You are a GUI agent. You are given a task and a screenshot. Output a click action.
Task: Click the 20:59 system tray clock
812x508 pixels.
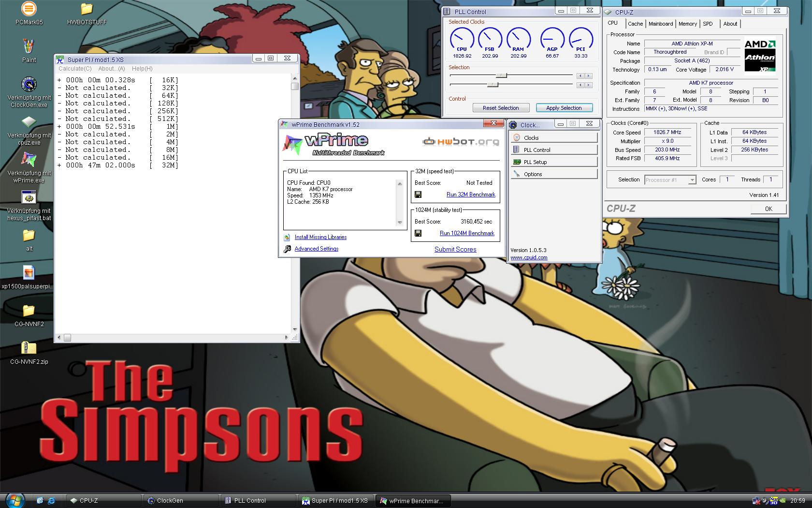pyautogui.click(x=797, y=501)
